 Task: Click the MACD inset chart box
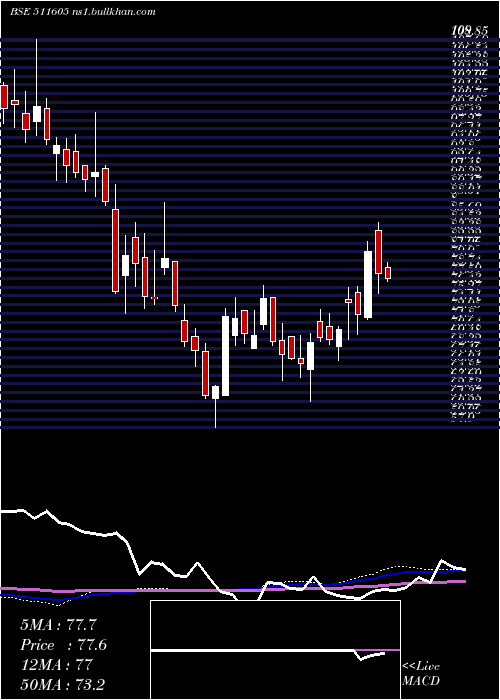275,650
